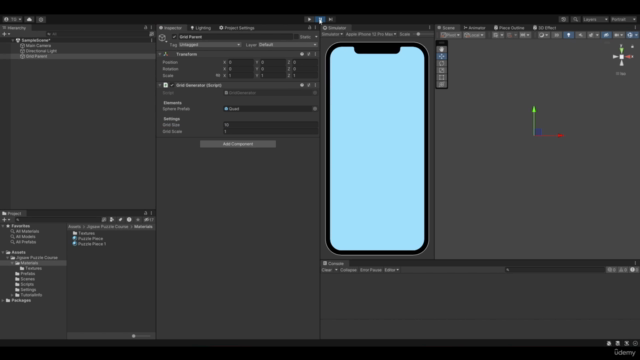Click the Play button in the top toolbar

309,19
